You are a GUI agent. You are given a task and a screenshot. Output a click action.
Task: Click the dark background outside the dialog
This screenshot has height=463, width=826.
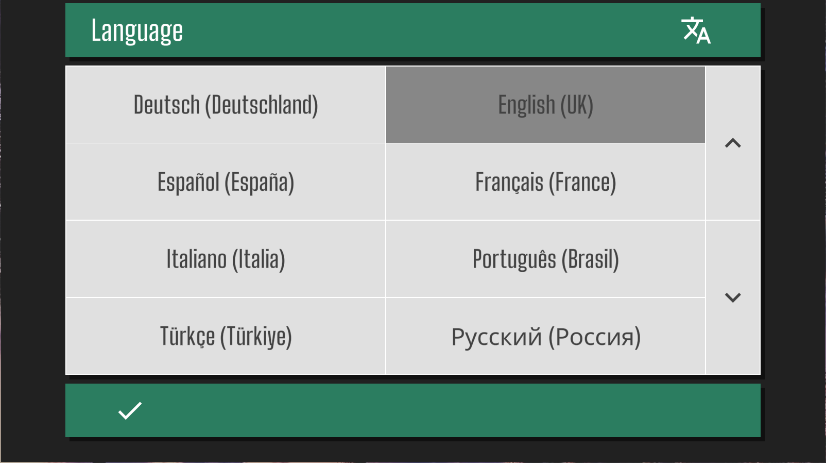pyautogui.click(x=32, y=232)
